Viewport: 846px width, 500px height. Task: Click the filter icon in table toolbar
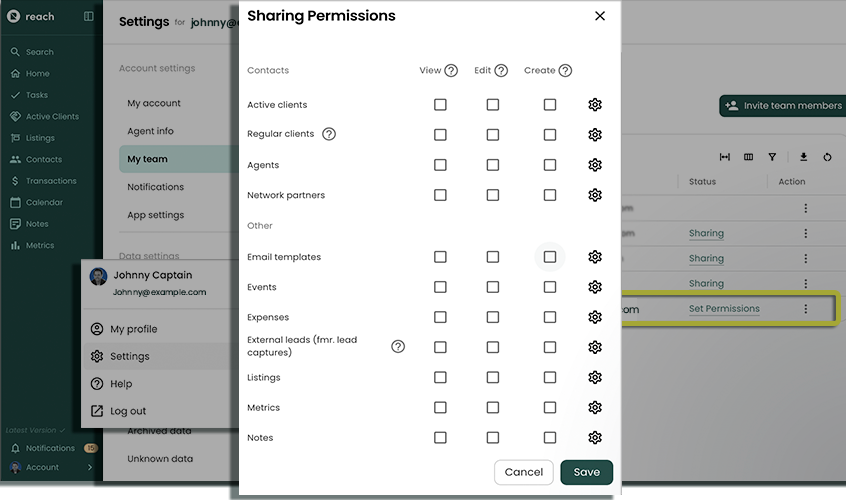(772, 157)
